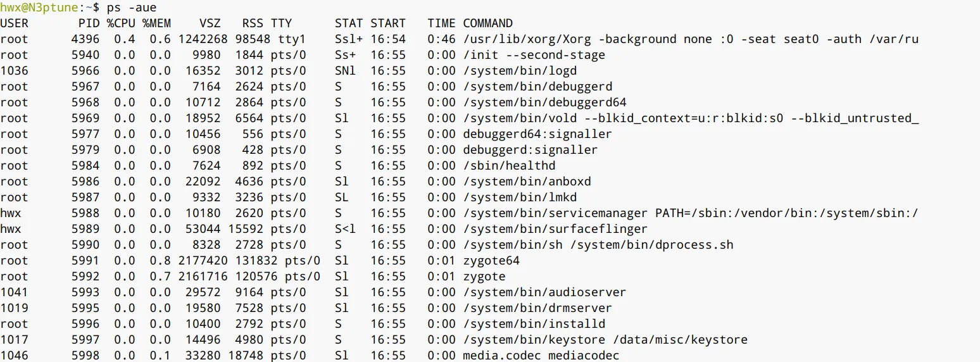Click the STAT column header
Viewport: 980px width, 362px height.
349,23
